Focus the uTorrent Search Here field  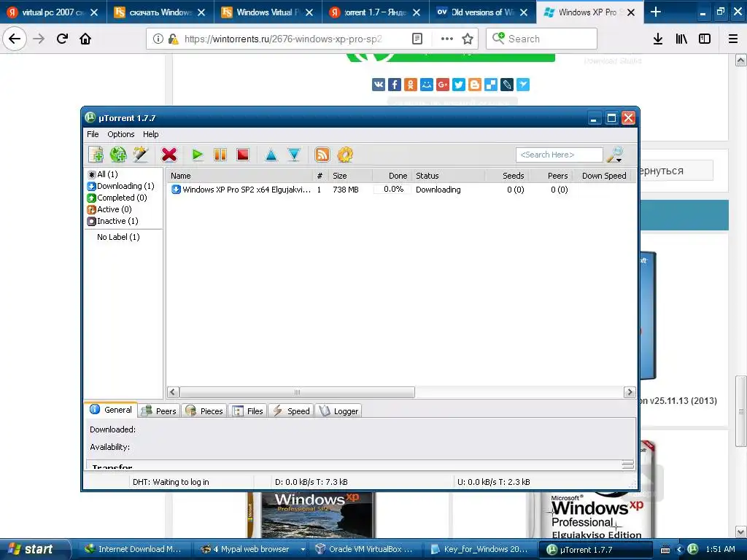click(560, 155)
